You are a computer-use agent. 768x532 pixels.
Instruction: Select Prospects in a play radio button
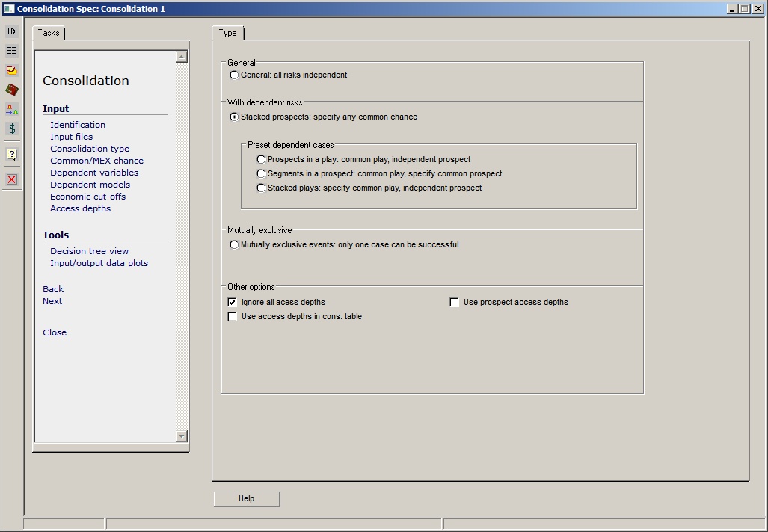click(261, 160)
